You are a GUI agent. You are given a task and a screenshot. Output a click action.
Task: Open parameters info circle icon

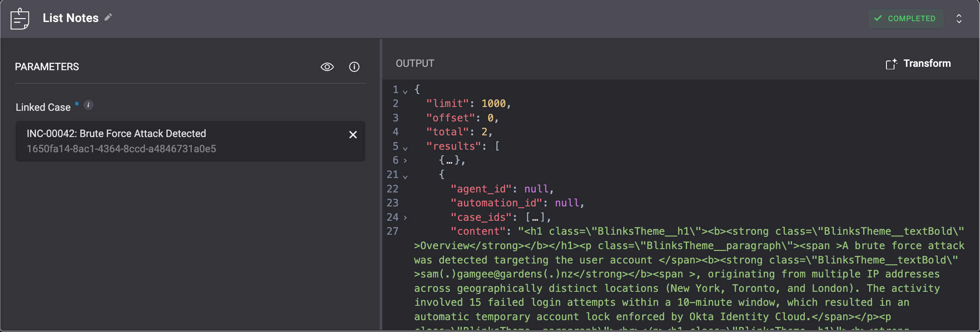[354, 67]
